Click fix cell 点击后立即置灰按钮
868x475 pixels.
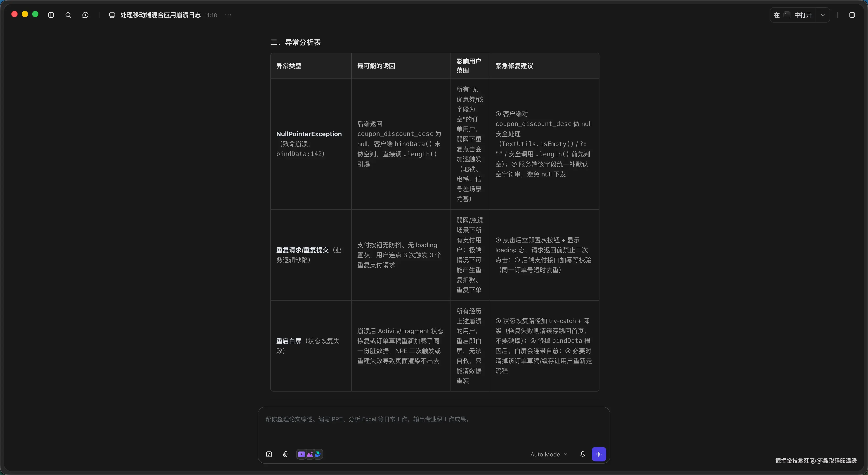pyautogui.click(x=545, y=255)
